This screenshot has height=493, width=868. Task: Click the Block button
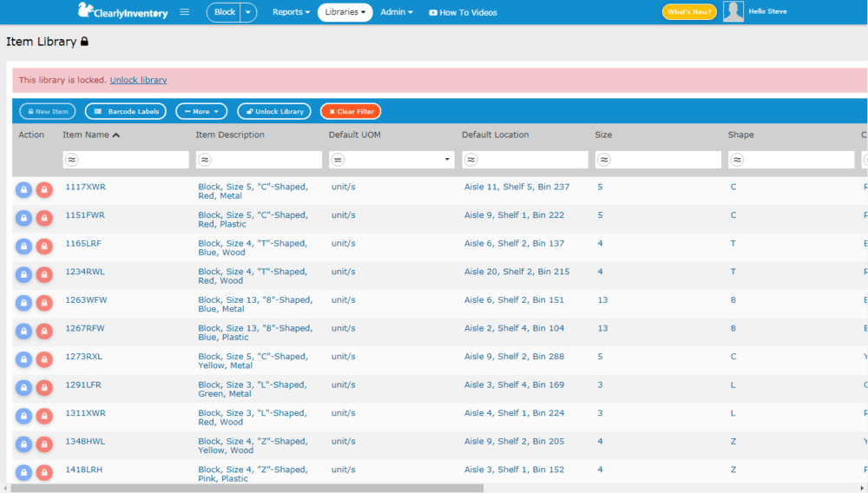pyautogui.click(x=224, y=12)
